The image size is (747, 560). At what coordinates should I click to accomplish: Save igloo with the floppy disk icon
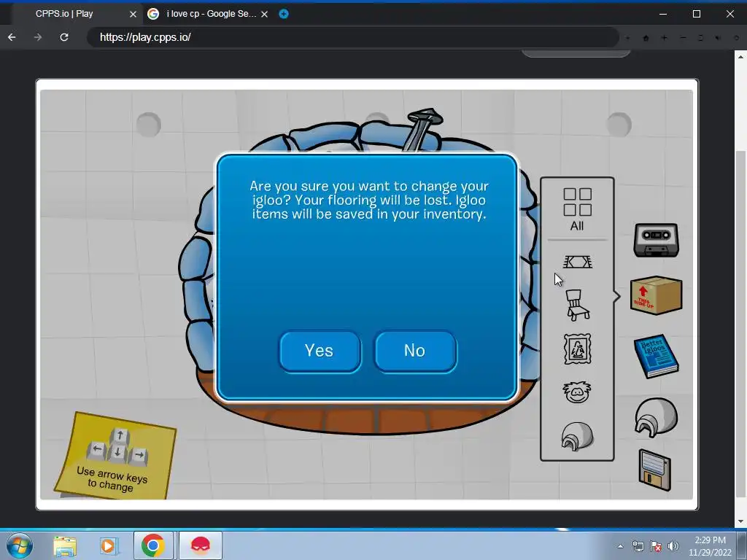tap(654, 470)
